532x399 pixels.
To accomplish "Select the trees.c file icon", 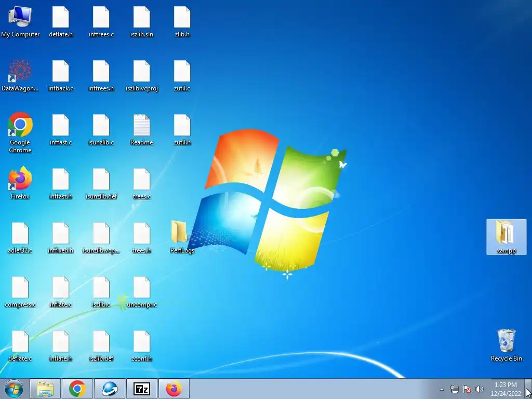I will pos(141,183).
